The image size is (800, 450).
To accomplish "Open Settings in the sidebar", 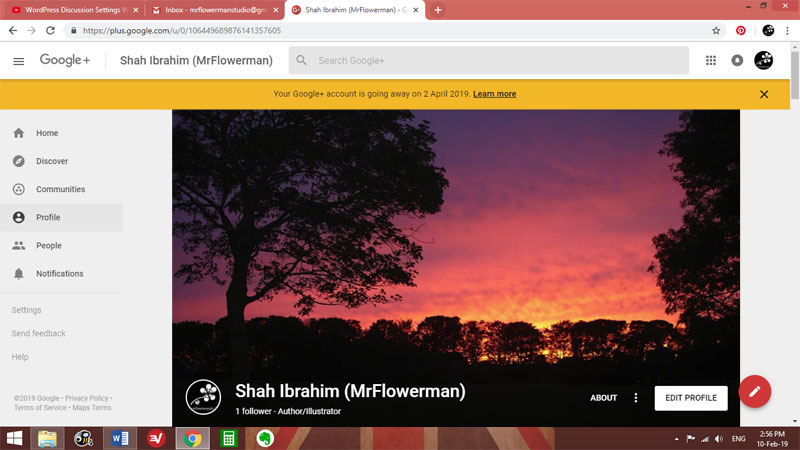I will (x=27, y=310).
